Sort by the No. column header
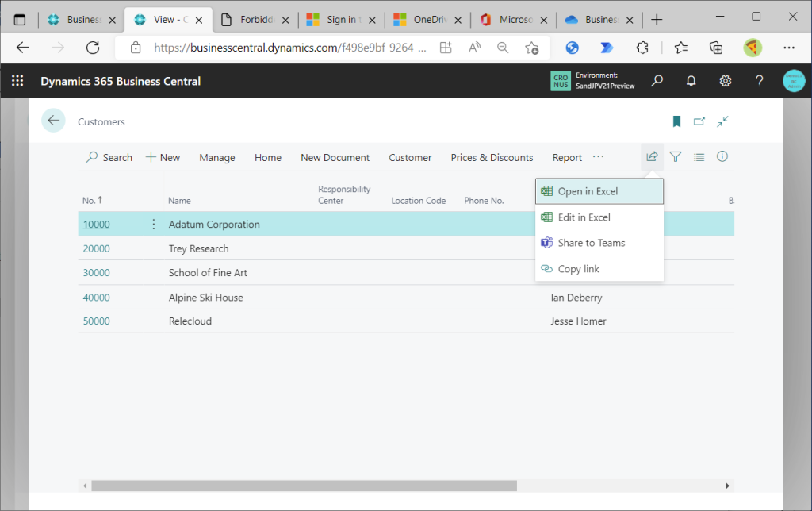Viewport: 812px width, 511px height. 93,200
